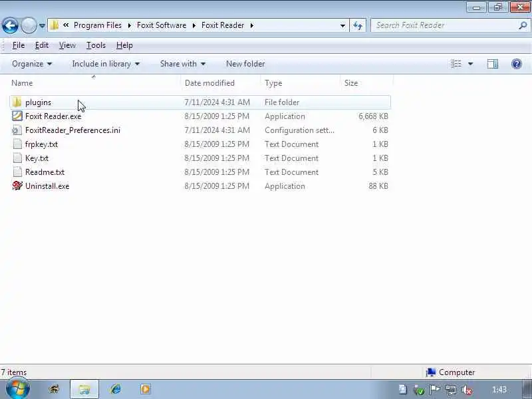Expand arrow after Foxit Software breadcrumb

click(194, 25)
